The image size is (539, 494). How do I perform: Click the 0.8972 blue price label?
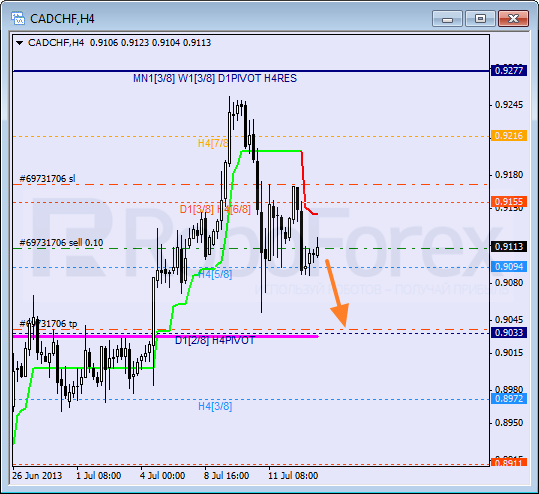pyautogui.click(x=509, y=398)
